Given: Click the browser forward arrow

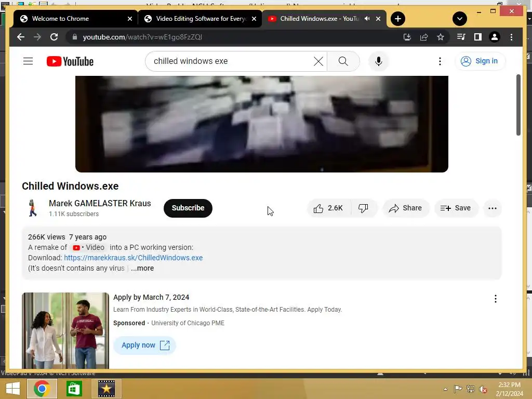Looking at the screenshot, I should click(x=37, y=37).
